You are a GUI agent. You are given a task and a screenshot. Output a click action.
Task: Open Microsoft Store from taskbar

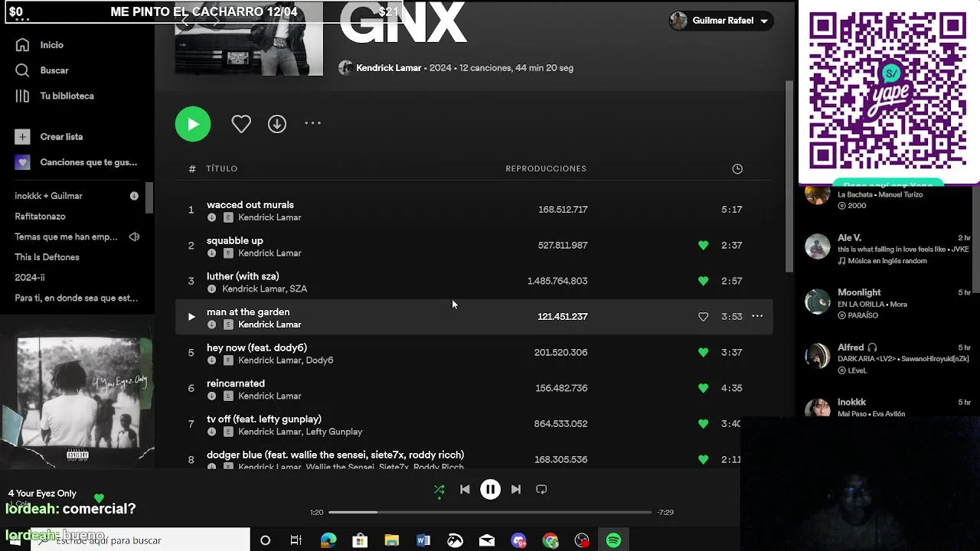pos(360,540)
